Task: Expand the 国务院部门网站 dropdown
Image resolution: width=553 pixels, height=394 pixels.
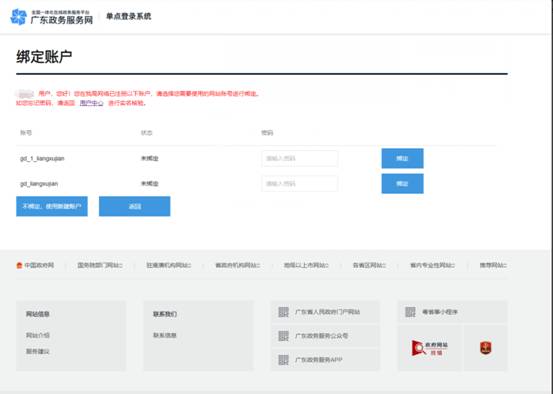Action: (x=100, y=265)
